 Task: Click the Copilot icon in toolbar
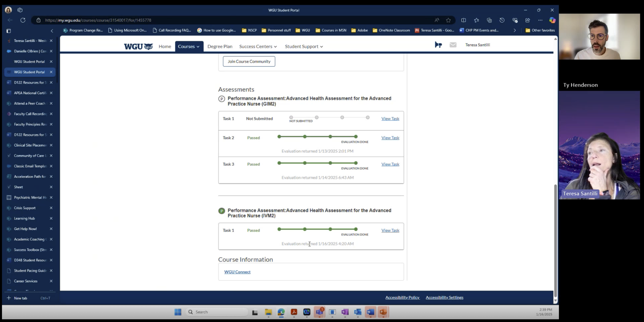coord(552,20)
